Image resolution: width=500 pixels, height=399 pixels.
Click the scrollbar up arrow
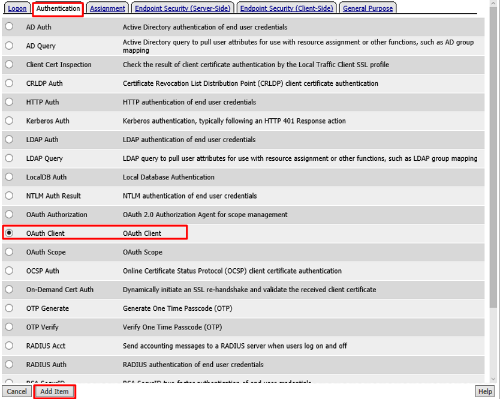pos(493,3)
